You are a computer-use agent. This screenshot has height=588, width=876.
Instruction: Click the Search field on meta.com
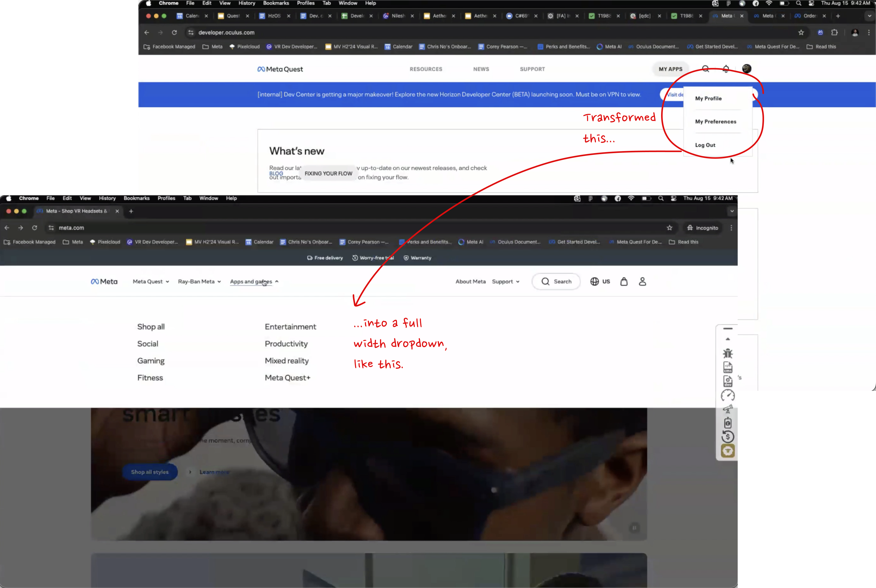(x=556, y=282)
